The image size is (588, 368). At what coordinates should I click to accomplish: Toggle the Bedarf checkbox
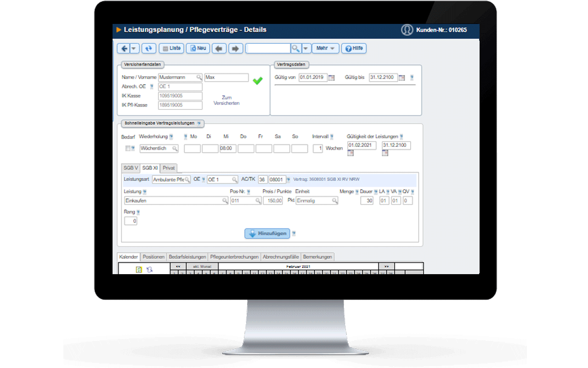(x=128, y=149)
